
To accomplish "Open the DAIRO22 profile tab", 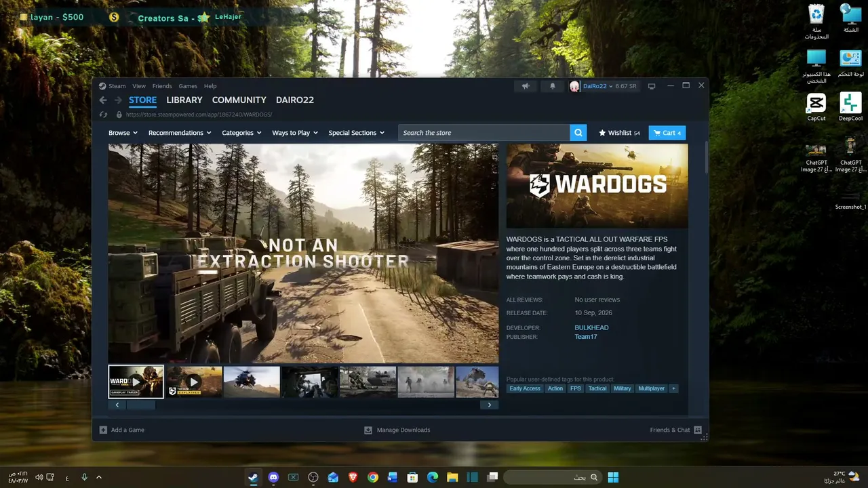I will [x=295, y=100].
